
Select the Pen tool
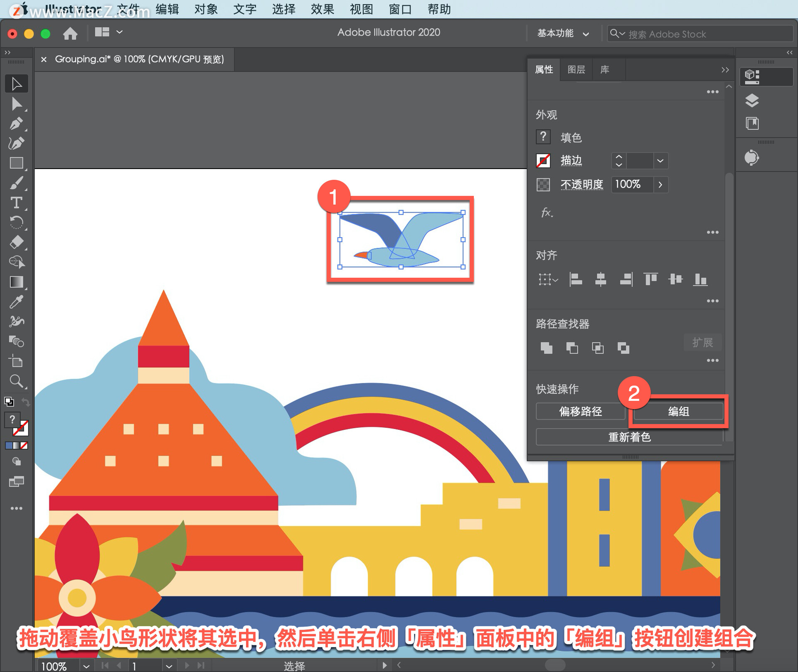17,123
